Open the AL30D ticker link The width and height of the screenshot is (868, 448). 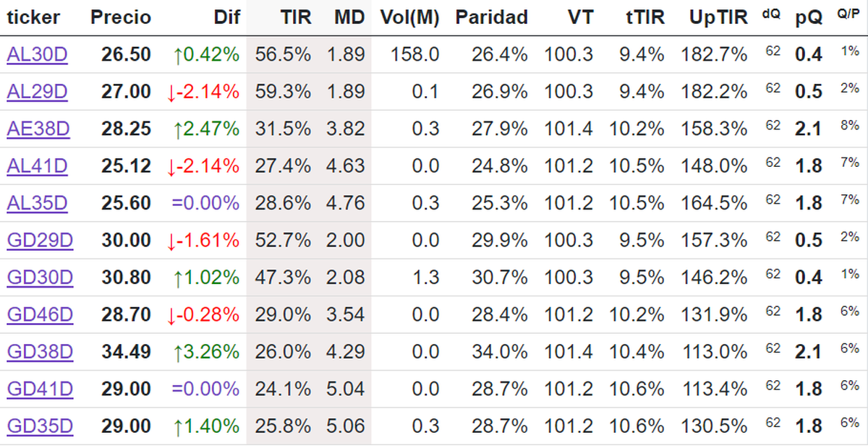point(37,55)
